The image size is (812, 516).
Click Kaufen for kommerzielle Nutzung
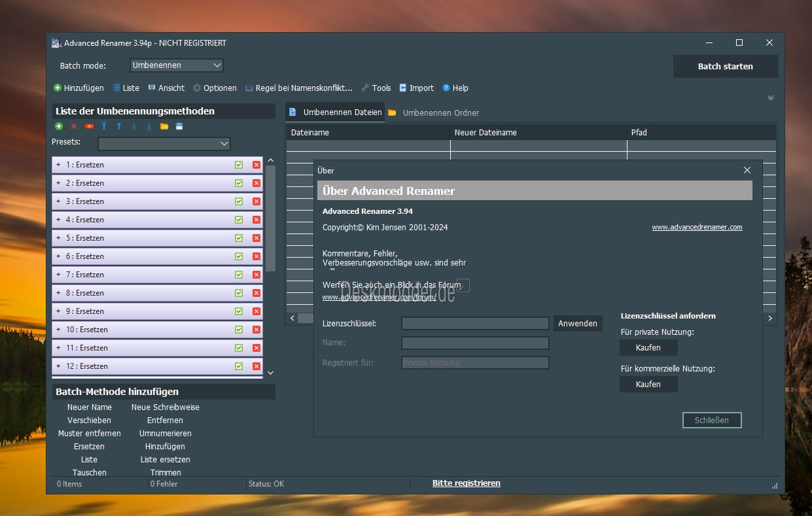tap(648, 384)
